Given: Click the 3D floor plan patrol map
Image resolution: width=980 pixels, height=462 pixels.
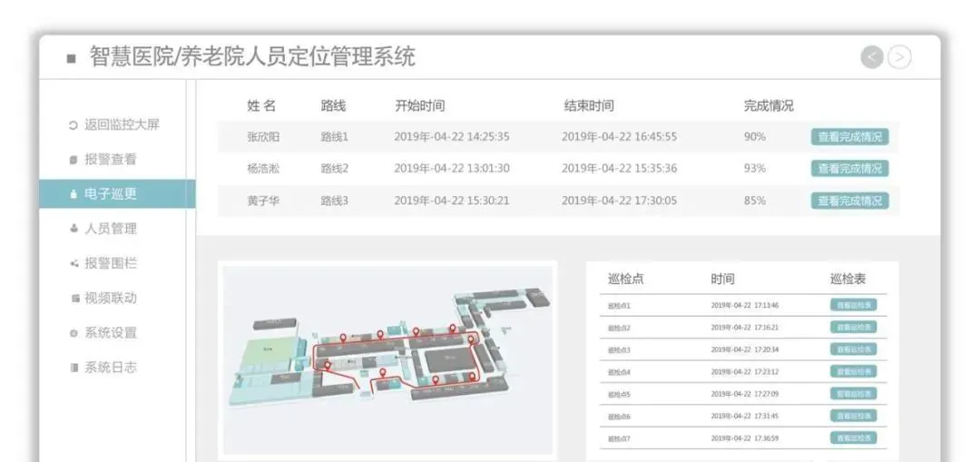Looking at the screenshot, I should [x=387, y=359].
